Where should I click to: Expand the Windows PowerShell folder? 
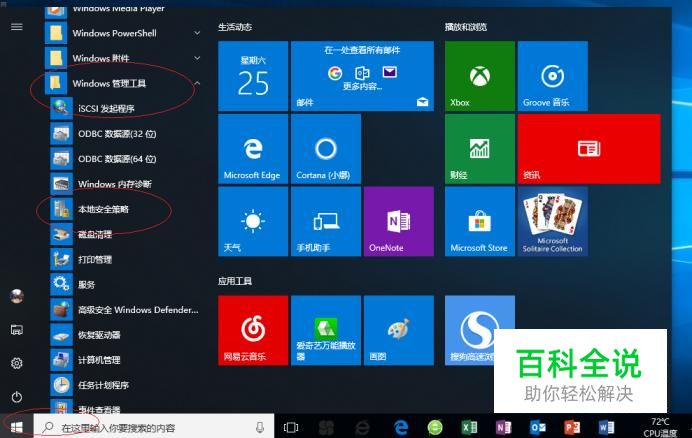coord(123,33)
